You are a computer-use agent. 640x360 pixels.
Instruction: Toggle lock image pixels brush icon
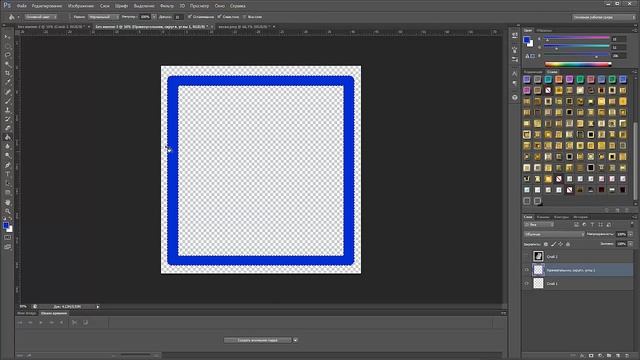[x=553, y=244]
